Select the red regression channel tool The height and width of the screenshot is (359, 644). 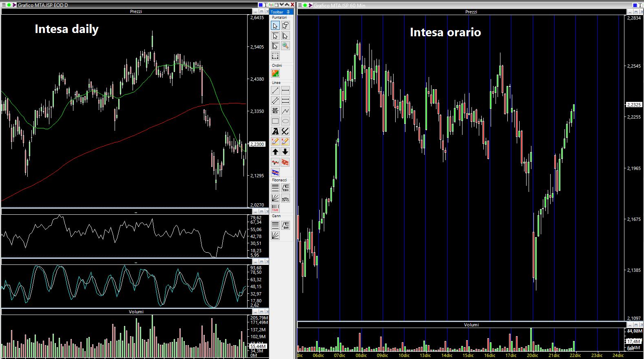[x=285, y=163]
